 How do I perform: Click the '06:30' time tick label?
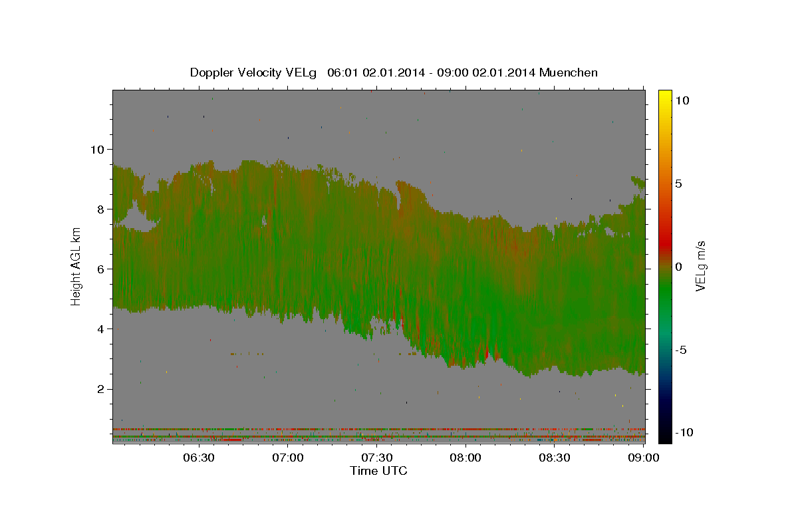click(x=198, y=458)
